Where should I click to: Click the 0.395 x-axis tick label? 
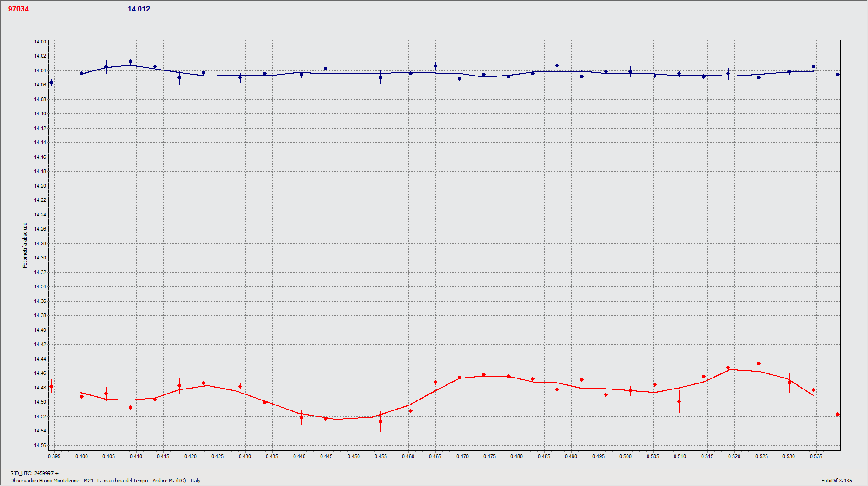[x=54, y=456]
